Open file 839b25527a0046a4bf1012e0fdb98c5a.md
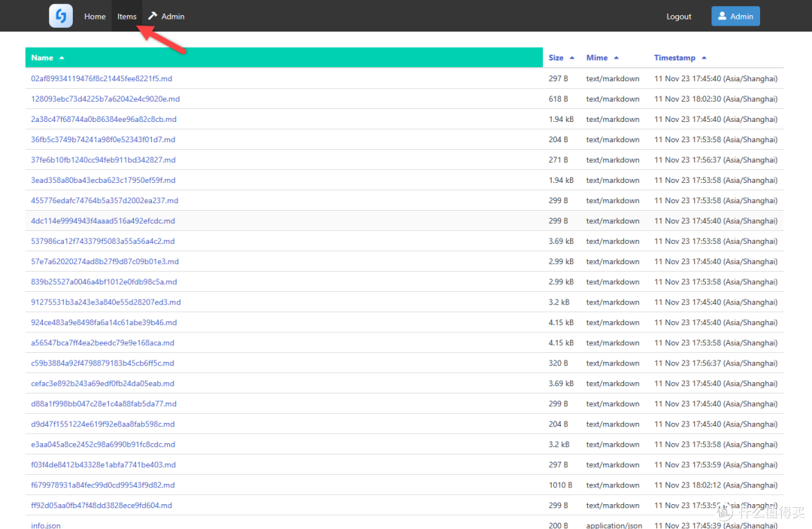This screenshot has width=812, height=529. [x=104, y=282]
